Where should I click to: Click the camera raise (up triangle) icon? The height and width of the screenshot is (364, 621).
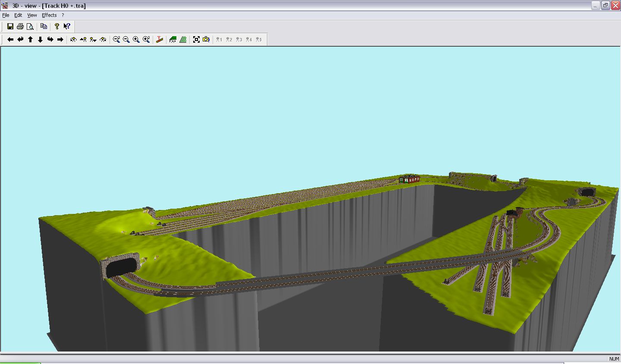(83, 40)
